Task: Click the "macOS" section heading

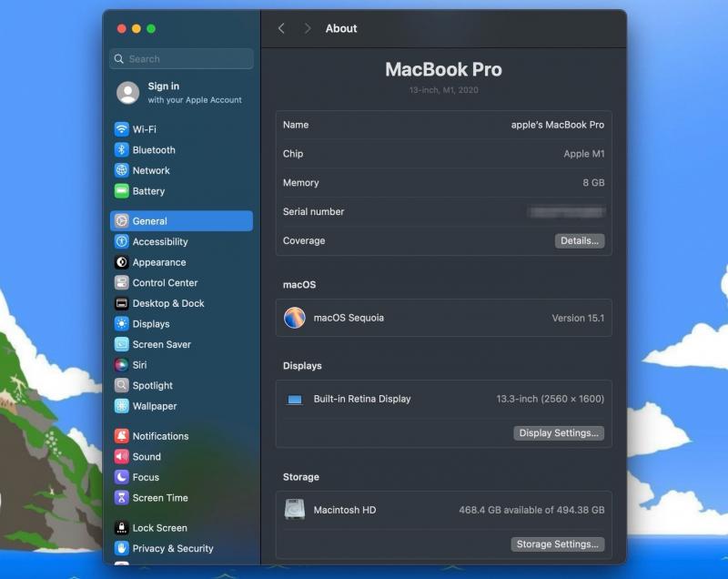Action: (x=299, y=285)
